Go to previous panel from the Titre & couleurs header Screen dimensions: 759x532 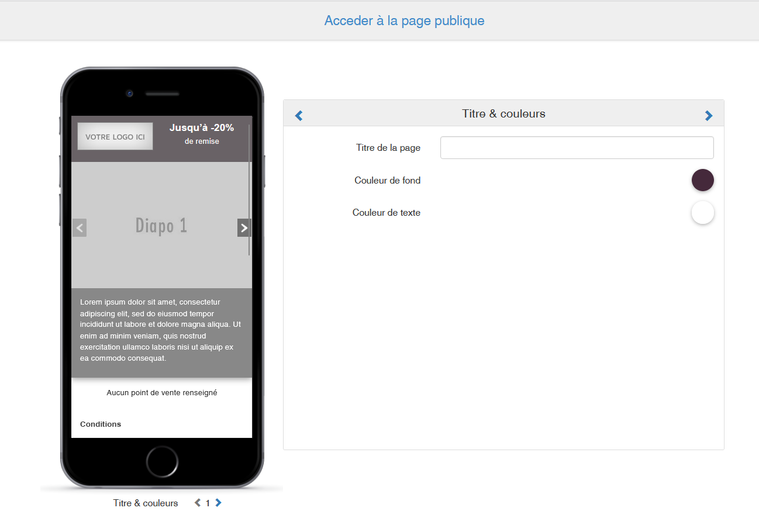(299, 115)
